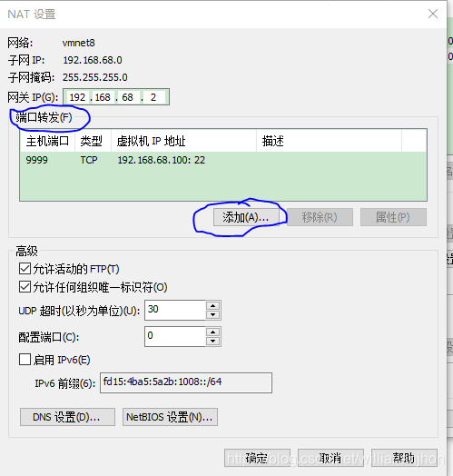Click subnet IP value 192.168.68.0
This screenshot has width=453, height=476.
coord(93,60)
